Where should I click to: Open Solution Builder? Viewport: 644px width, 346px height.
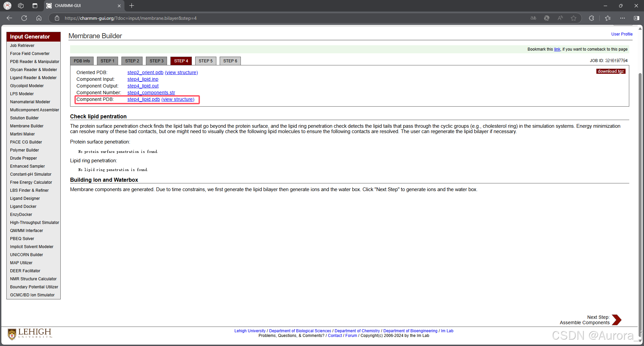pyautogui.click(x=24, y=118)
